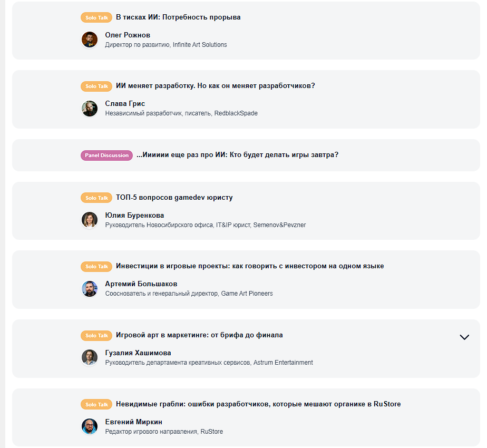
Task: Click Артемий Большаков's avatar photo
Action: 90,289
